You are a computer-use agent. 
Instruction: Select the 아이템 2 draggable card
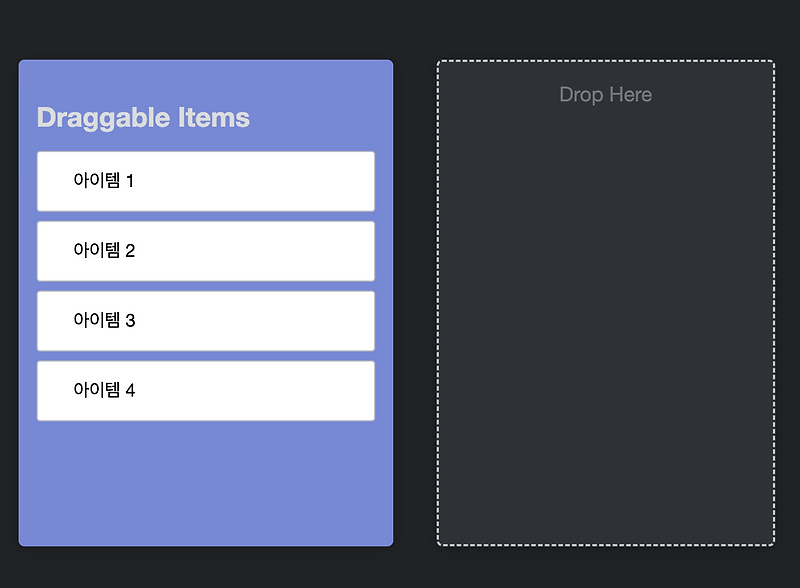(x=205, y=251)
